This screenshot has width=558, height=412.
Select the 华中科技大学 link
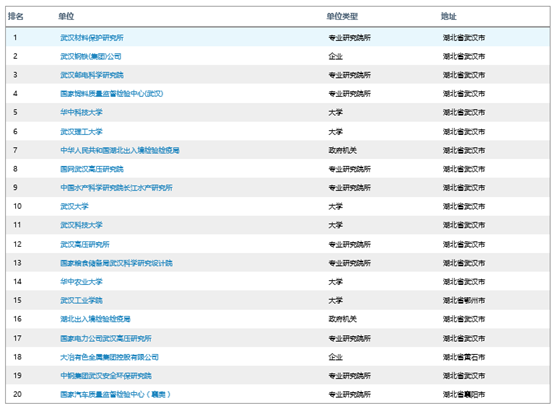(81, 112)
